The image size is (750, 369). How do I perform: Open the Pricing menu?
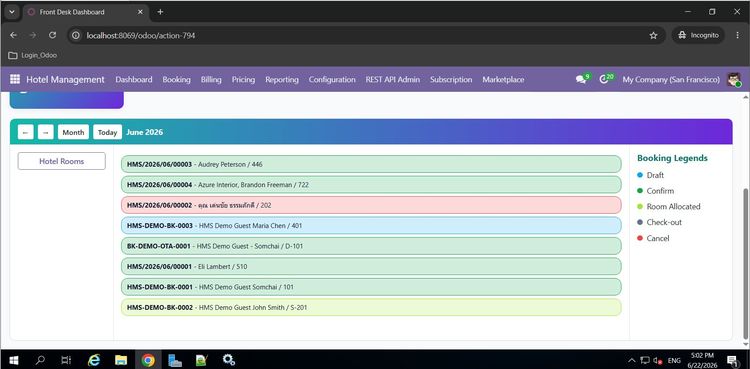pos(243,79)
